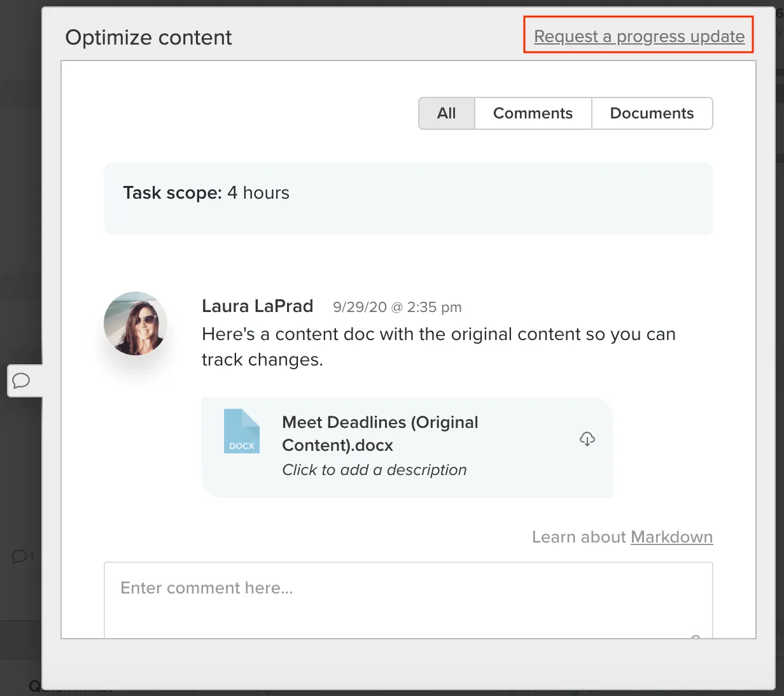The height and width of the screenshot is (696, 784).
Task: Click the 9/29/20 comment timestamp
Action: (397, 307)
